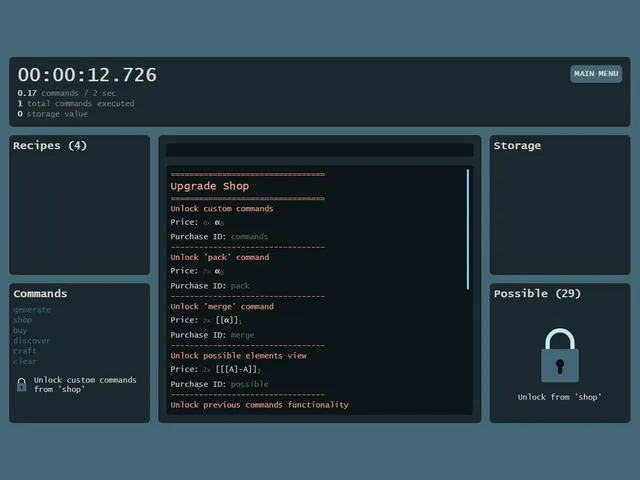Click 'Unlock custom commands' shop heading
The image size is (640, 480).
tap(222, 209)
